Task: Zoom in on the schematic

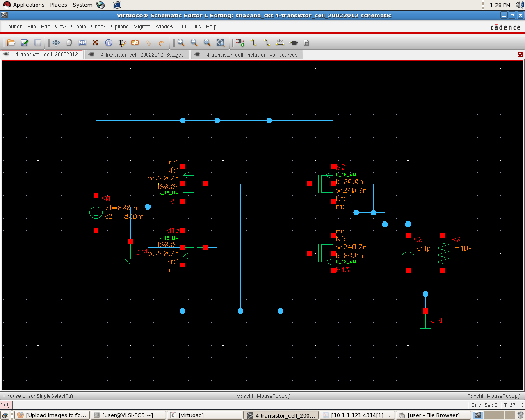Action: [x=180, y=43]
